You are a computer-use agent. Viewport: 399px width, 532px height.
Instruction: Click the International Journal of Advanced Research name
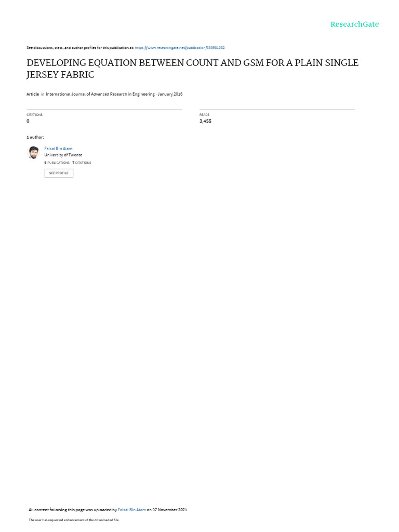click(100, 94)
